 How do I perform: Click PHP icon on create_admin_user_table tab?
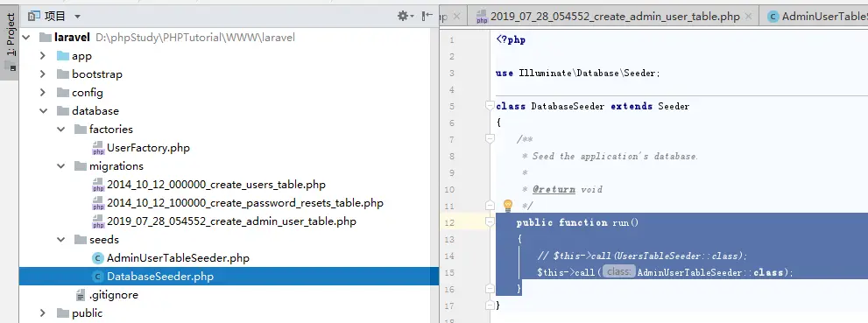(x=482, y=17)
